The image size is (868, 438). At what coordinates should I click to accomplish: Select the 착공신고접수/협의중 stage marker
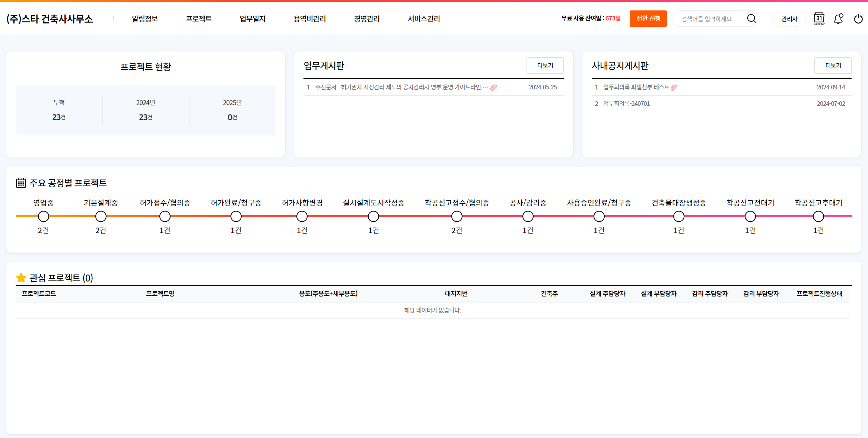457,216
